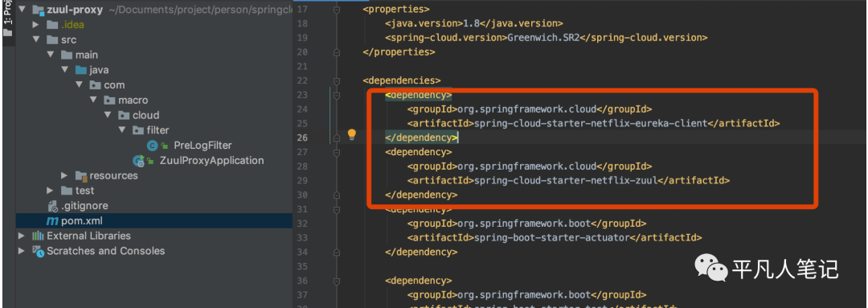Click the java source root folder icon
Viewport: 868px width, 308px height.
(x=81, y=70)
